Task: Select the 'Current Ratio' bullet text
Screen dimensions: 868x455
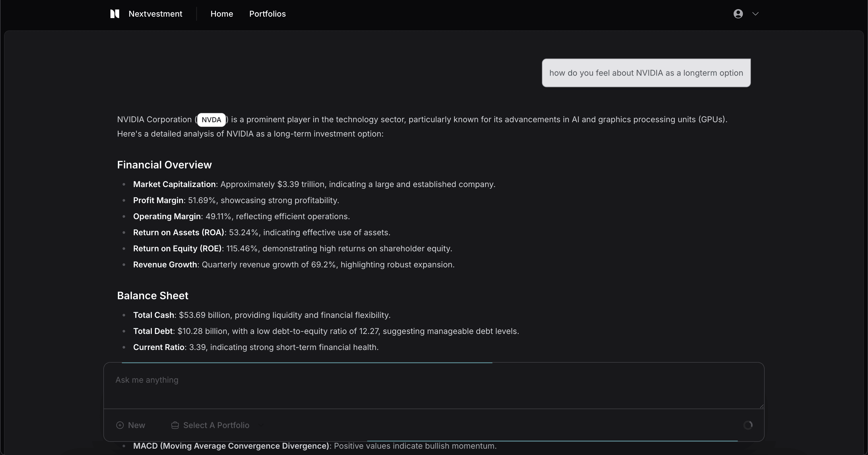Action: 256,347
